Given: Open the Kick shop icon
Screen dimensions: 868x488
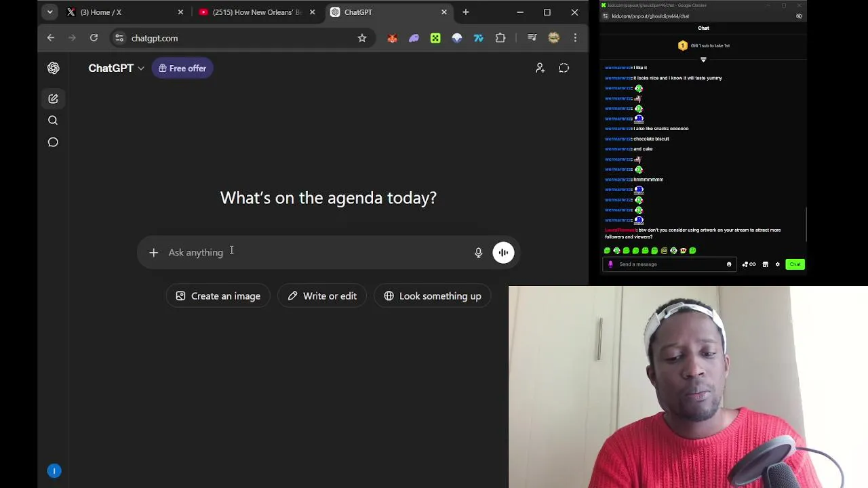Looking at the screenshot, I should tap(765, 264).
